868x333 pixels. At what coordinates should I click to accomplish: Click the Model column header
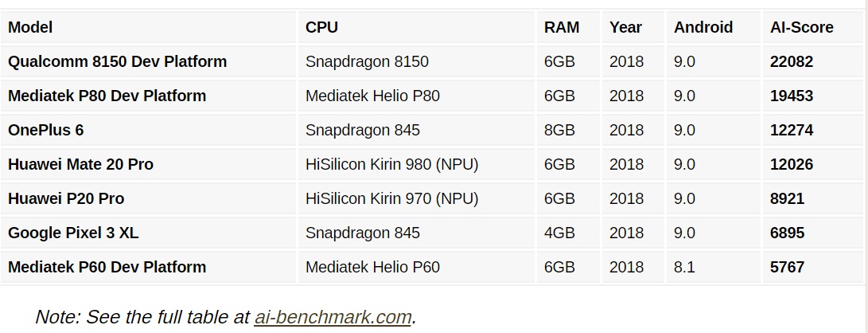point(30,27)
